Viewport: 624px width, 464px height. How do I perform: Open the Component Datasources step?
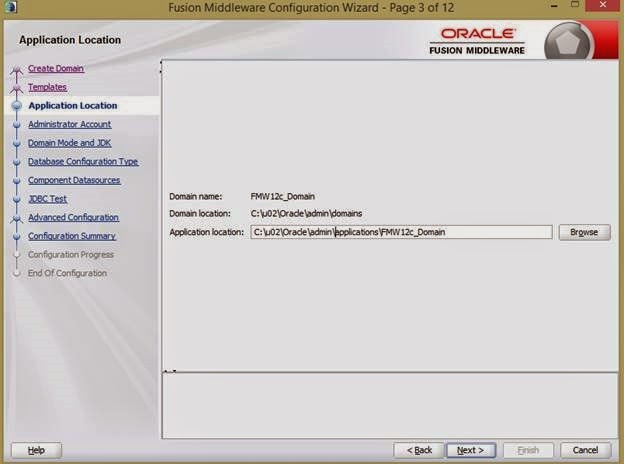[x=74, y=180]
